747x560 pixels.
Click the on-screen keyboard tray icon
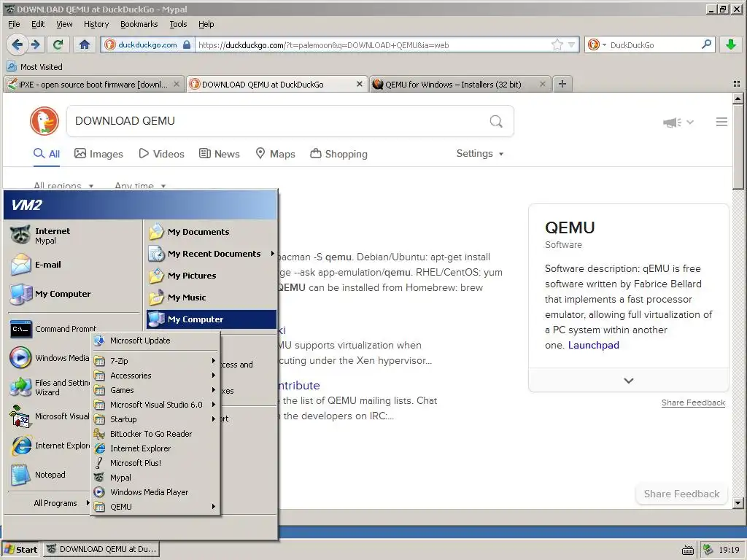[687, 550]
